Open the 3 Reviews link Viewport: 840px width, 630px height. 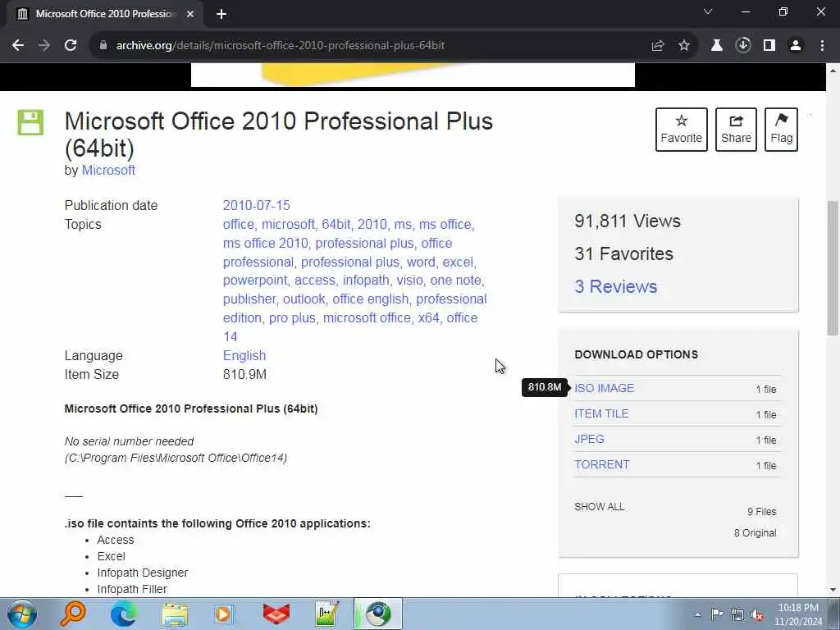pyautogui.click(x=615, y=286)
